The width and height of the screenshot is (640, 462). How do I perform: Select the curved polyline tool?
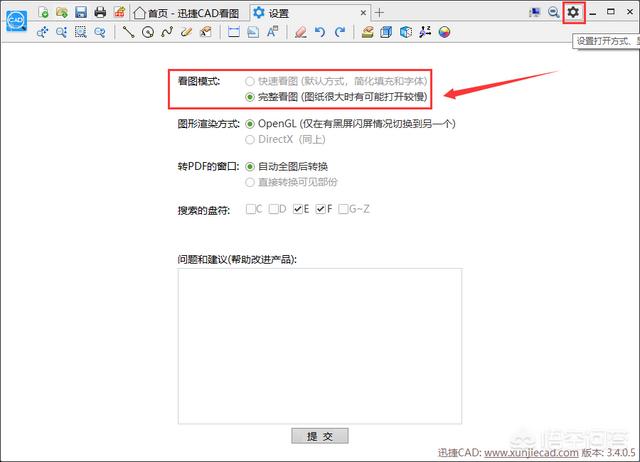(x=167, y=32)
